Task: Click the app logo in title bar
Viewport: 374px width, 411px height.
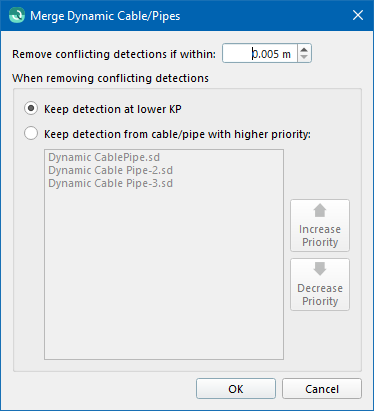Action: (16, 16)
